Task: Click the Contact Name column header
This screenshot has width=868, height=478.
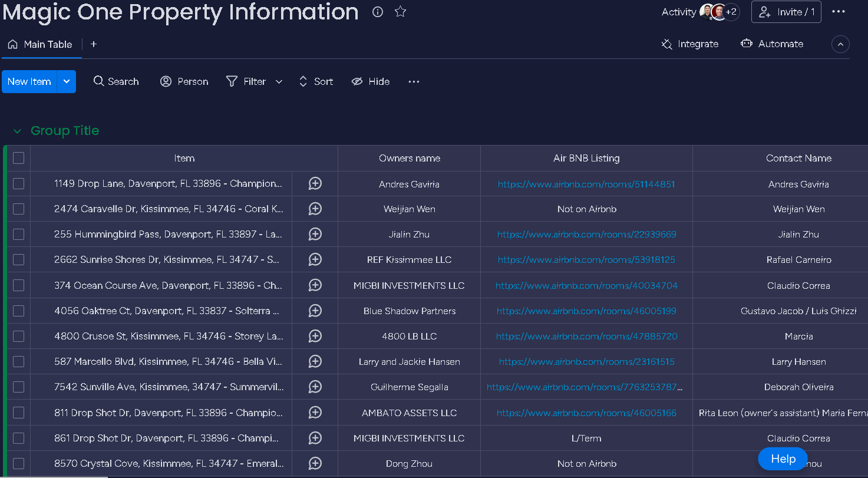Action: (798, 158)
